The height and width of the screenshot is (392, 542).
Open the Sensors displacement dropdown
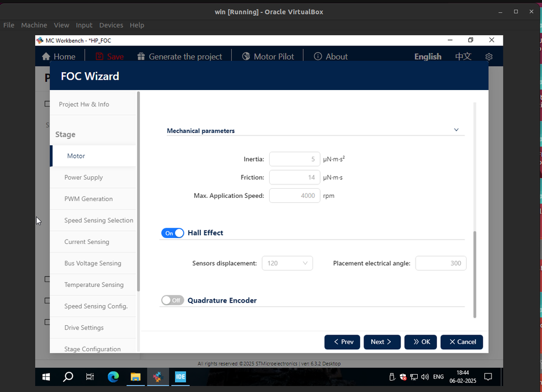[x=287, y=263]
